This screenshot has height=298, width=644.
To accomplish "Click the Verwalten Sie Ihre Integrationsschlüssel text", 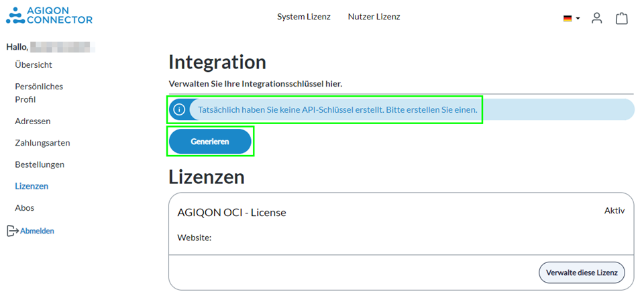I will (x=256, y=84).
